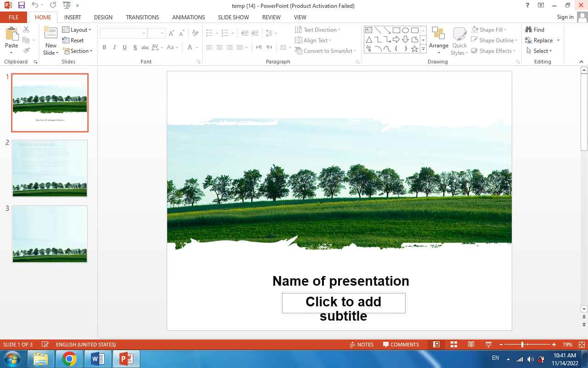
Task: Toggle the Comments pane
Action: [401, 345]
